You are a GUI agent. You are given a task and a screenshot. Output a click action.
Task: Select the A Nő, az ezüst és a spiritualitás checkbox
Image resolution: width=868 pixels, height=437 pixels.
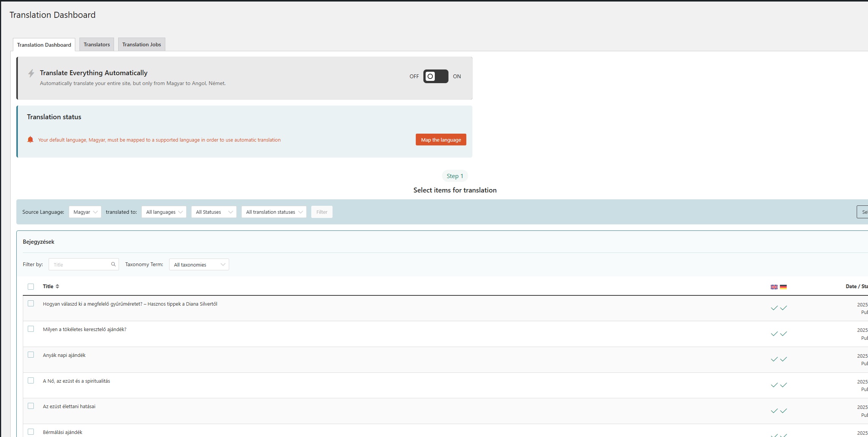point(31,380)
